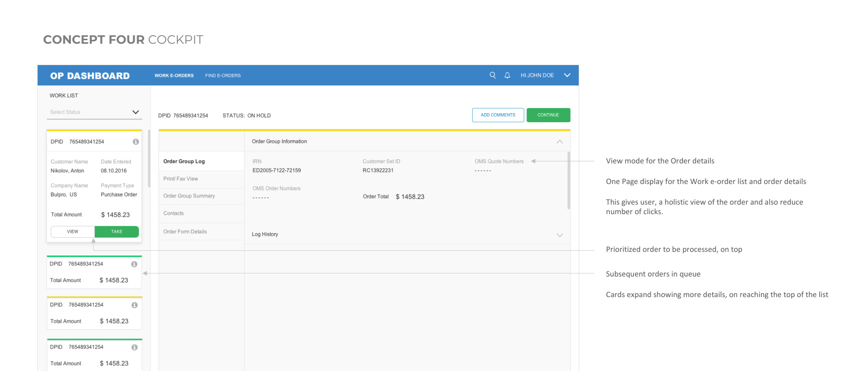The image size is (868, 371).
Task: Open Order Group Summary menu item
Action: point(201,196)
